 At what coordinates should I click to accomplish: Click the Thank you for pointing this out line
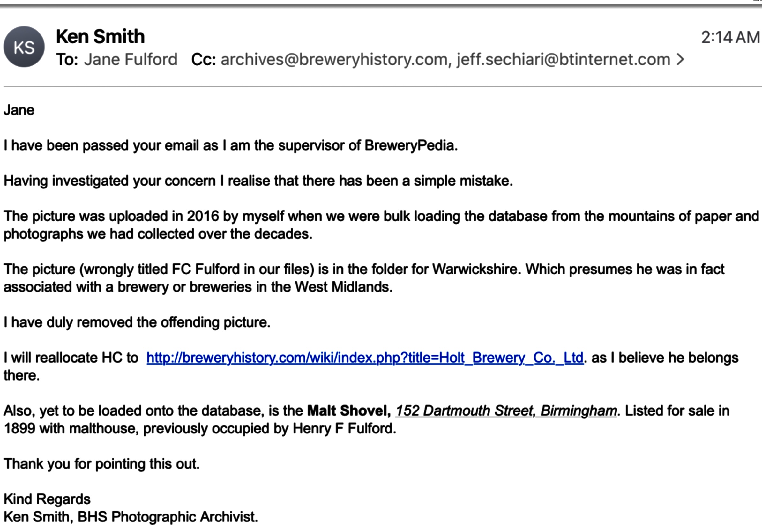click(x=101, y=464)
